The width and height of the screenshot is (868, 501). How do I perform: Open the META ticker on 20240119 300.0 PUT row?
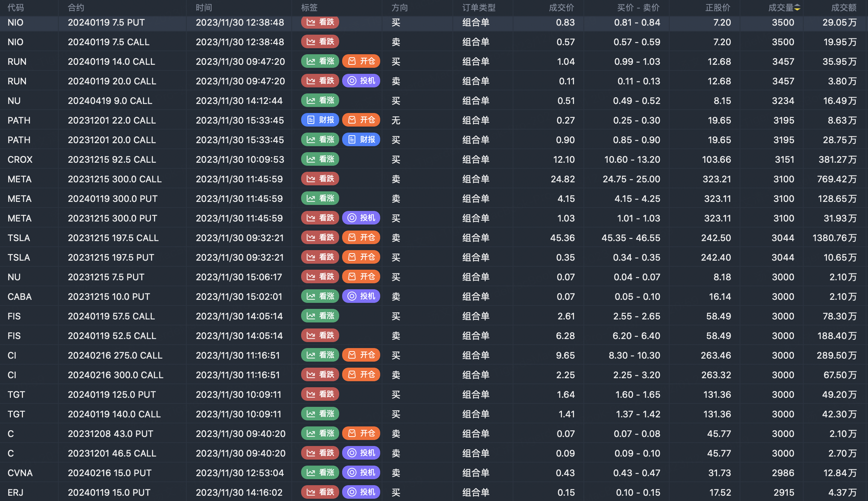20,199
